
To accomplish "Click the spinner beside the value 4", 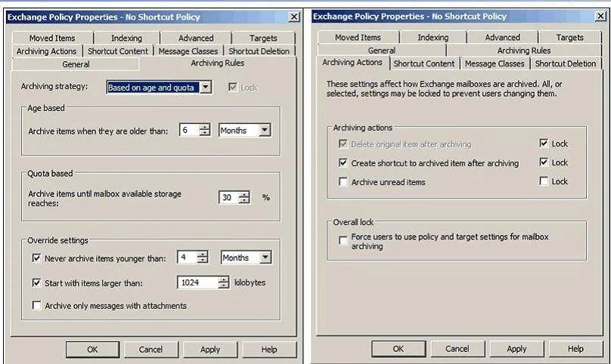I will (202, 257).
